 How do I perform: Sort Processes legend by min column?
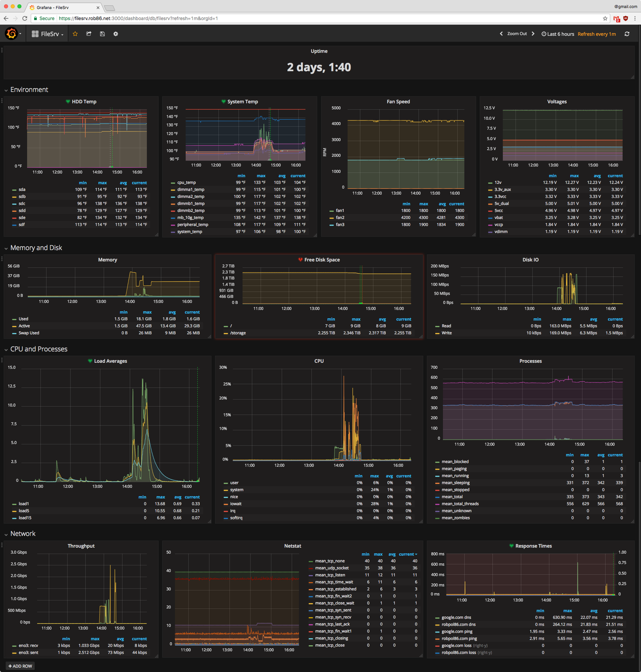570,455
